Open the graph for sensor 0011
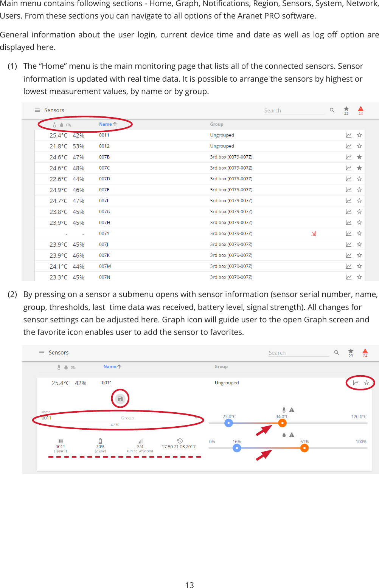The image size is (379, 588). click(x=348, y=135)
